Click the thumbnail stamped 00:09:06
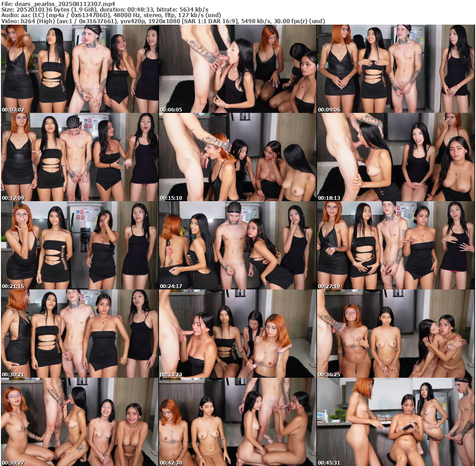The image size is (476, 466). tap(396, 69)
